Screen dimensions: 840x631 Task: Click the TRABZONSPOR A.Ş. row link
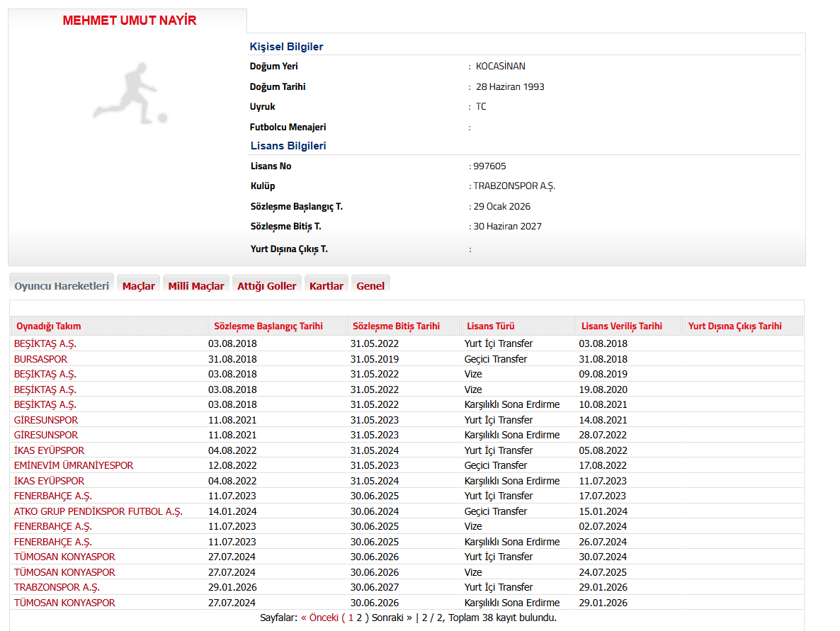(x=57, y=587)
